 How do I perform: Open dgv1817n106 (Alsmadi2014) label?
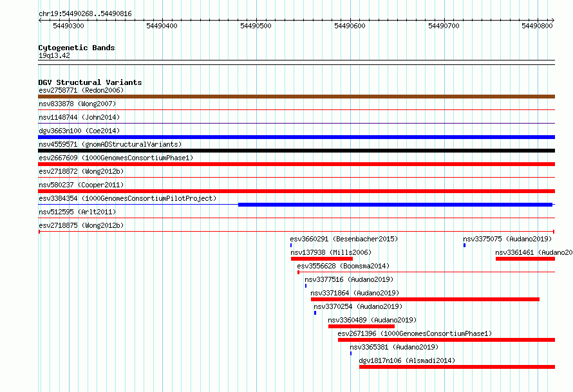point(407,360)
